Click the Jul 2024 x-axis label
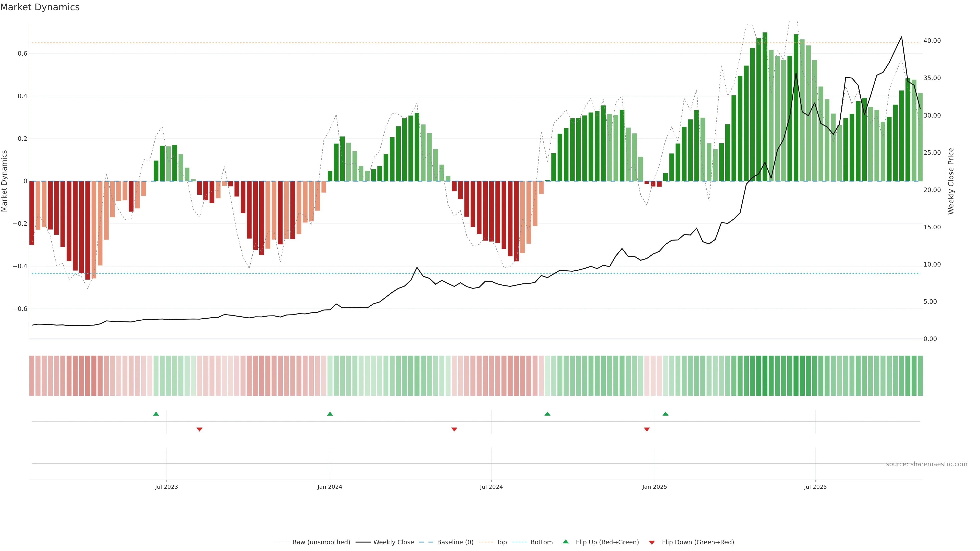Image resolution: width=980 pixels, height=551 pixels. tap(491, 487)
